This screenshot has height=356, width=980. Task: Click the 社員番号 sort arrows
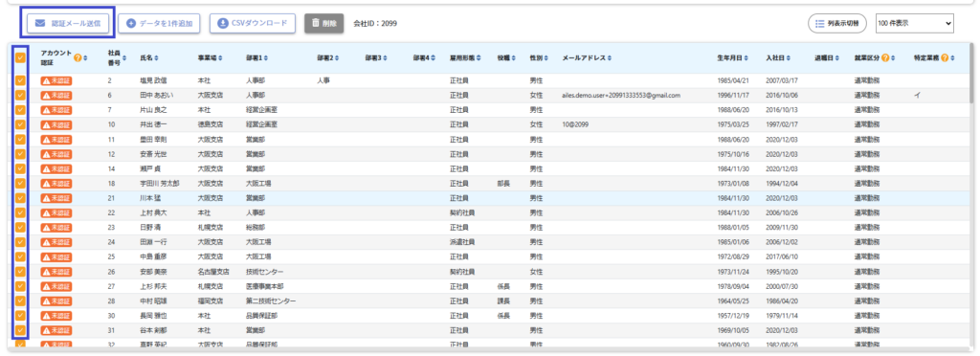click(x=124, y=58)
